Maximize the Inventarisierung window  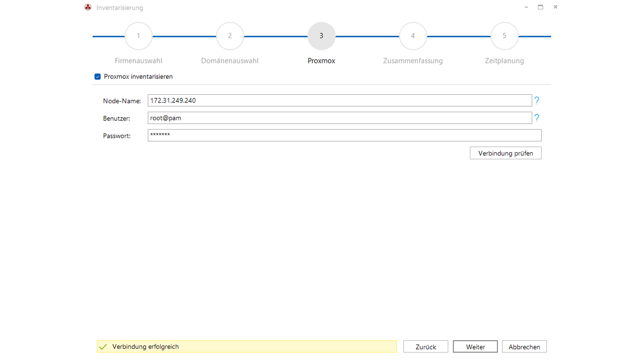540,7
